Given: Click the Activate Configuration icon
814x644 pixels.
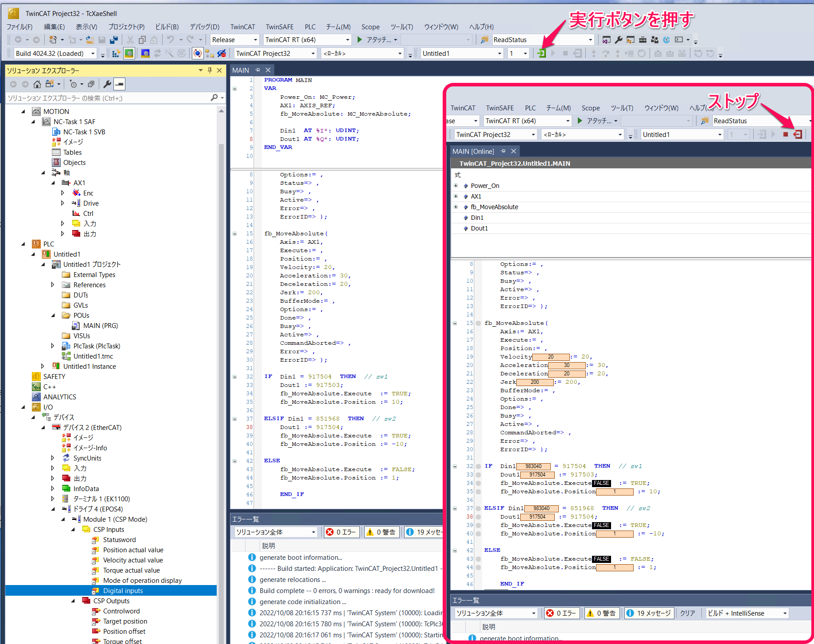Looking at the screenshot, I should click(x=116, y=54).
